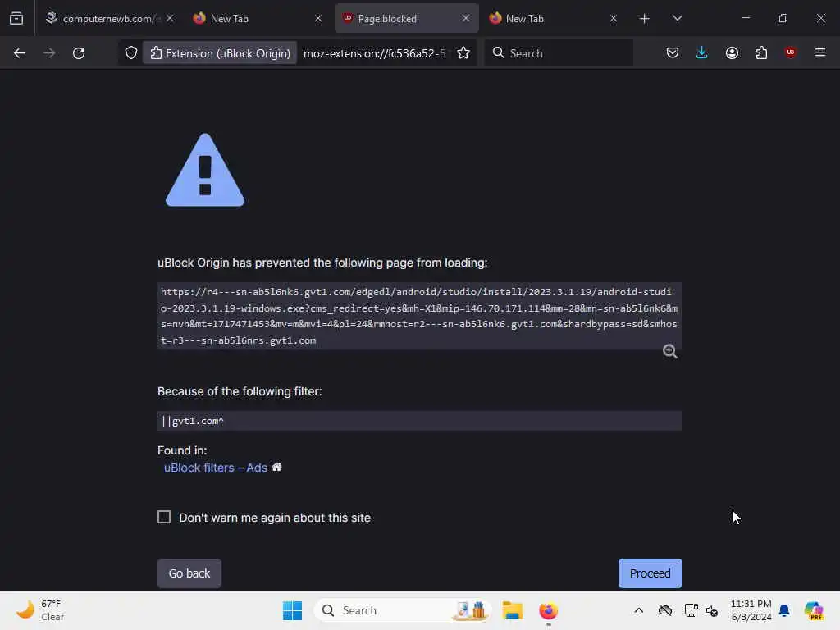Screen dimensions: 840x630
Task: Open the uBlock Origin toolbar icon
Action: pyautogui.click(x=791, y=52)
